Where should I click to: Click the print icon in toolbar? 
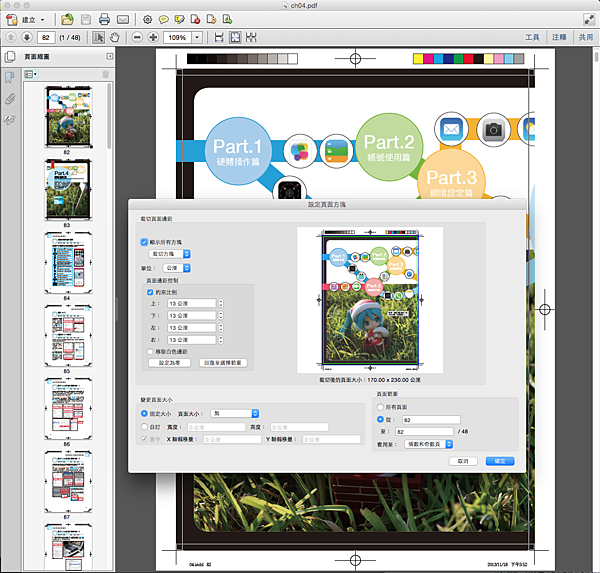pyautogui.click(x=104, y=19)
